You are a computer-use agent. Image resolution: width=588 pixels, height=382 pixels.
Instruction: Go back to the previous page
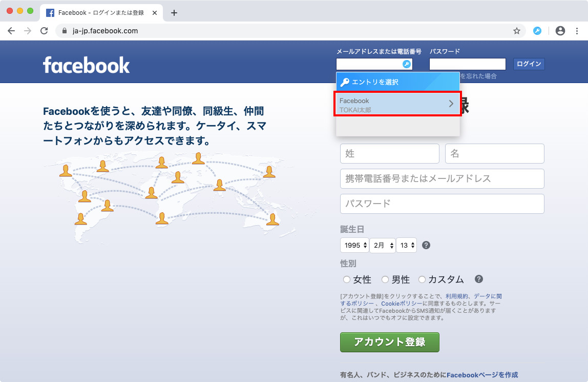tap(11, 31)
